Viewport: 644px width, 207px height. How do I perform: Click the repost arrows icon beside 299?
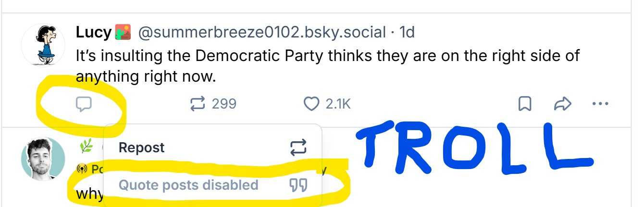pos(198,103)
